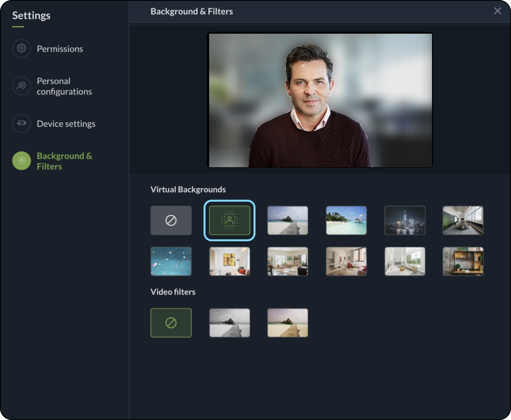Apply the black and white video filter
This screenshot has height=420, width=511.
229,323
